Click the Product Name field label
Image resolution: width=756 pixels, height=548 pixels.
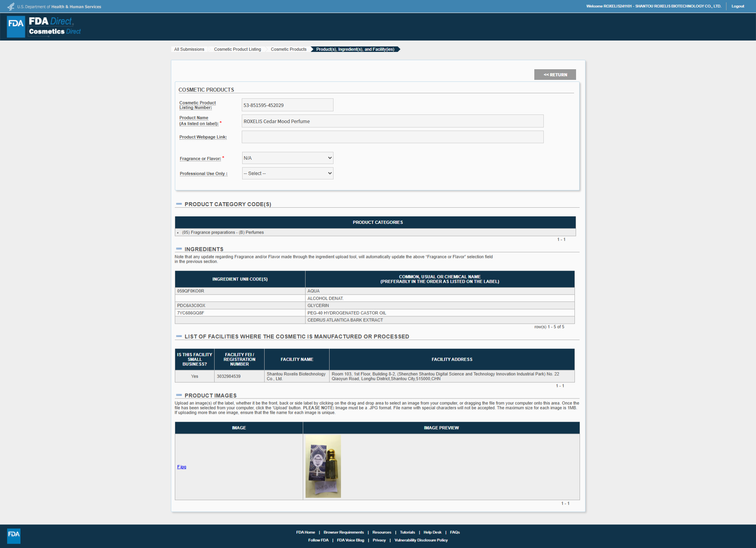tap(199, 121)
